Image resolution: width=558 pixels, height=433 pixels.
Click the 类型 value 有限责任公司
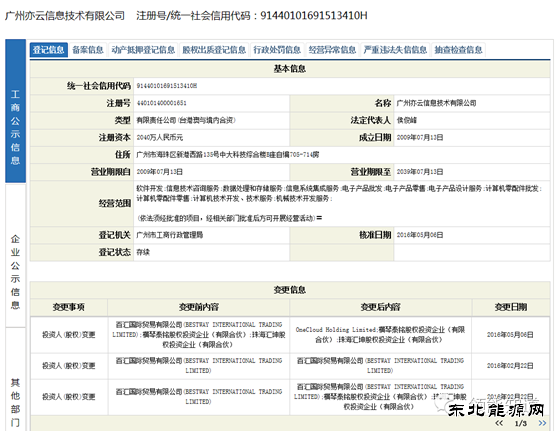pyautogui.click(x=186, y=120)
